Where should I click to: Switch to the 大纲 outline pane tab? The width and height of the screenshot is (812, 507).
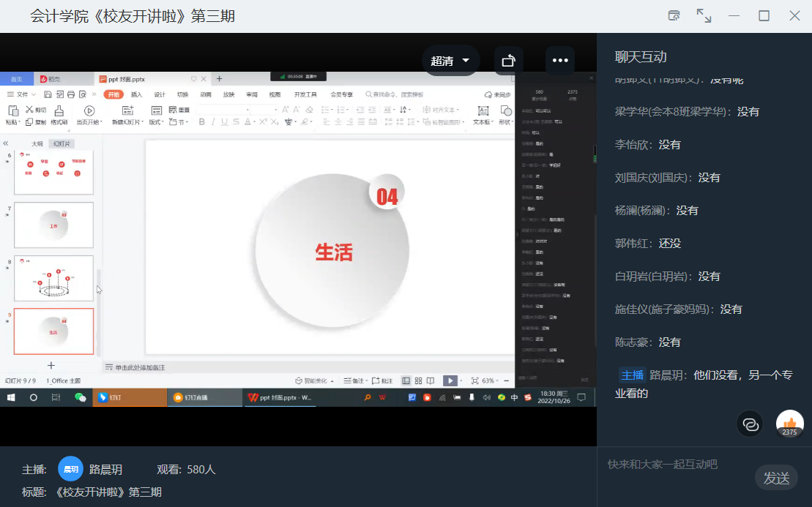coord(37,144)
